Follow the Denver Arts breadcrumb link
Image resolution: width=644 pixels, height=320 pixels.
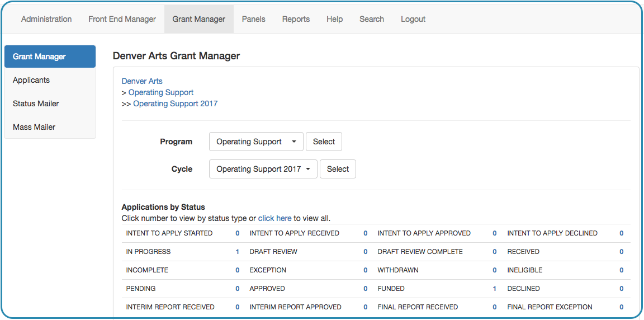142,81
